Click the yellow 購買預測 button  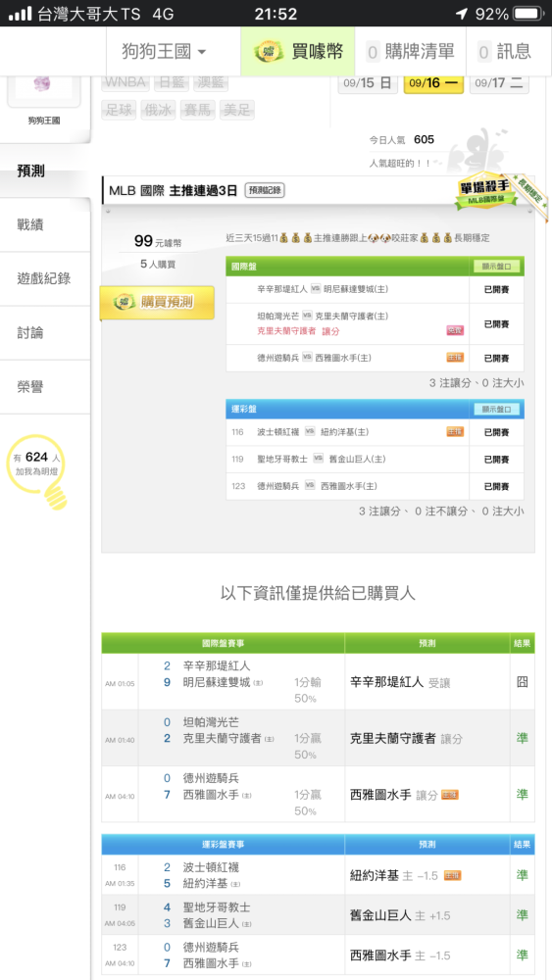[x=158, y=303]
